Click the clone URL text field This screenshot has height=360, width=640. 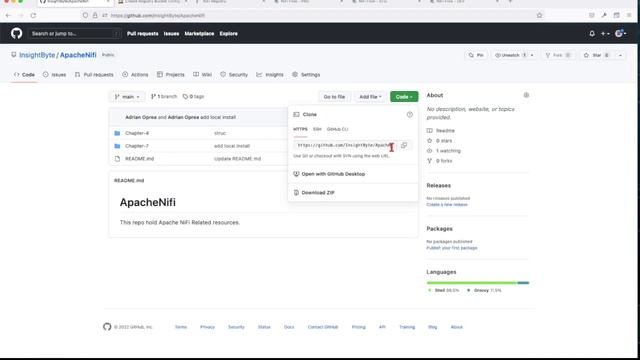tap(345, 145)
